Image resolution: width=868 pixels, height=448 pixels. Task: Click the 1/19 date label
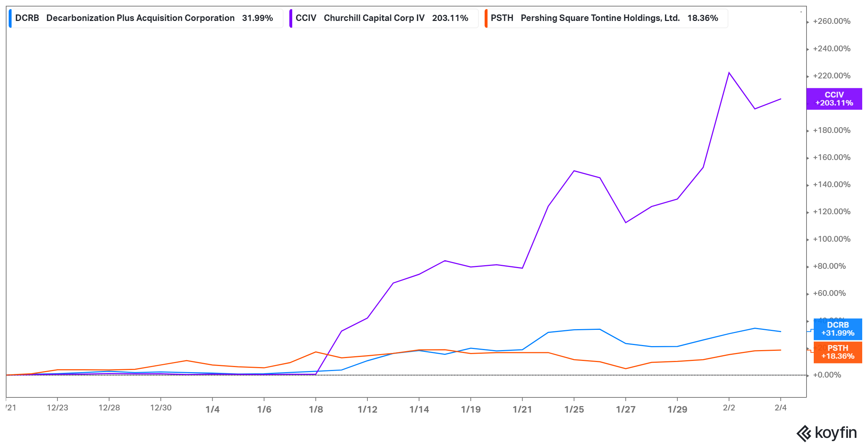(x=471, y=409)
